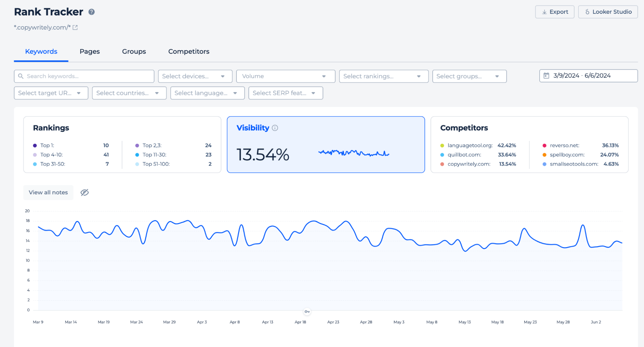The height and width of the screenshot is (347, 644).
Task: Open the Select groups dropdown
Action: coord(469,76)
